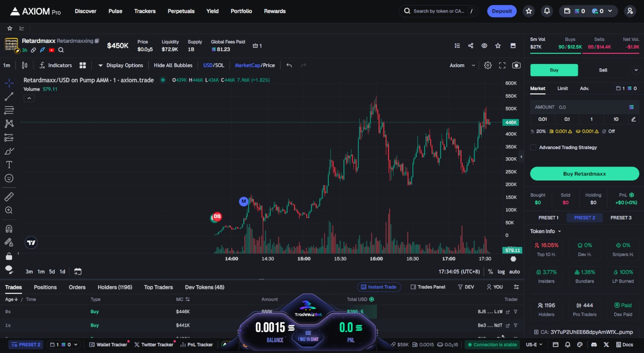
Task: Click the Buy Retardmaxx button
Action: pyautogui.click(x=584, y=174)
